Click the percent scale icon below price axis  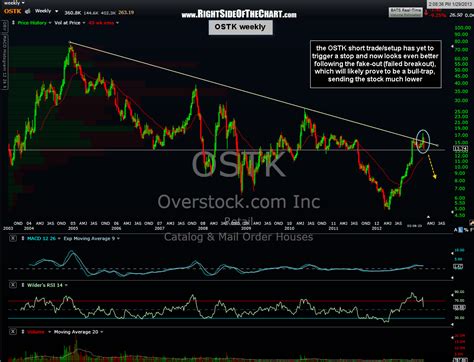(x=467, y=230)
